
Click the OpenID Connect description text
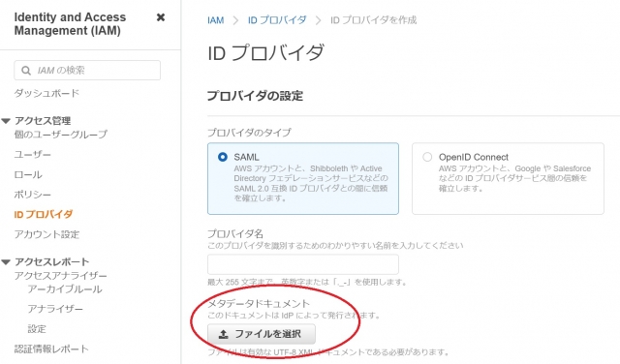coord(514,178)
